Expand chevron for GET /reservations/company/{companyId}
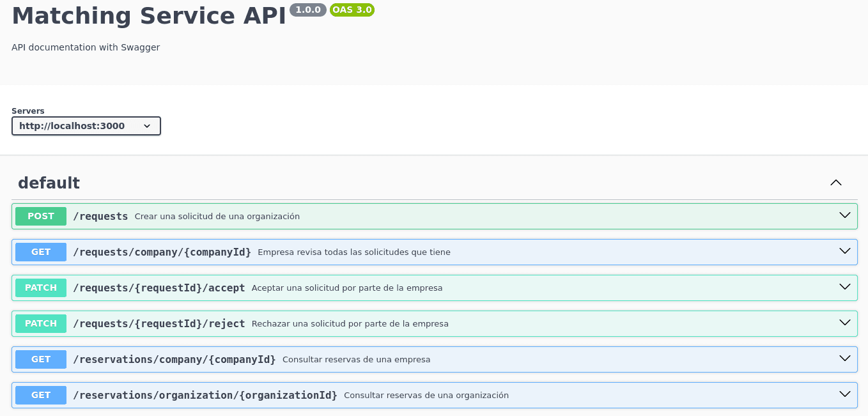This screenshot has height=416, width=868. coord(844,359)
